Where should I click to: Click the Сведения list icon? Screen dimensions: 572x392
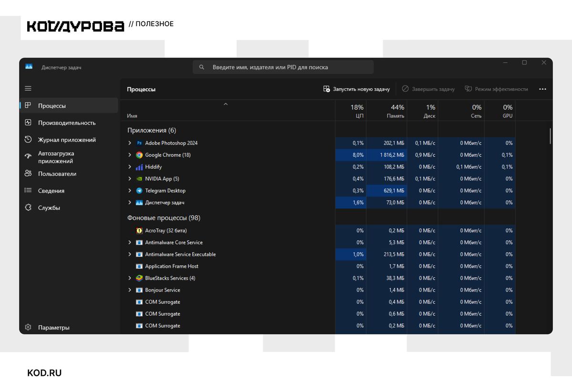click(28, 191)
